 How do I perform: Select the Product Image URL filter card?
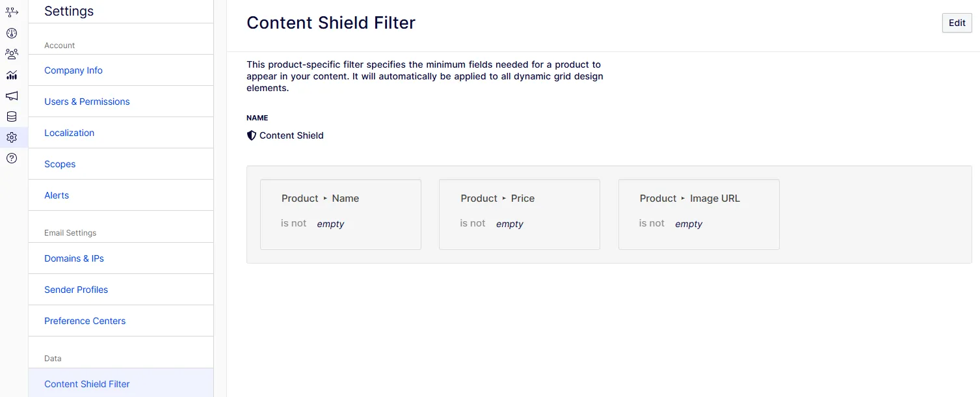698,215
